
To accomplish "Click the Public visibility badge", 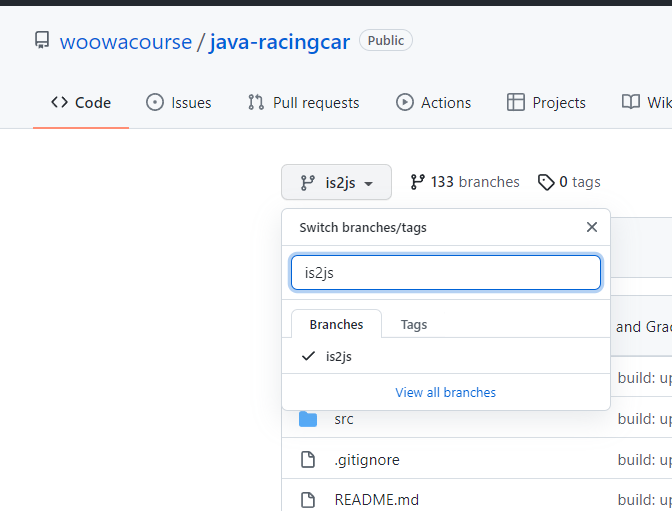I will pyautogui.click(x=386, y=40).
